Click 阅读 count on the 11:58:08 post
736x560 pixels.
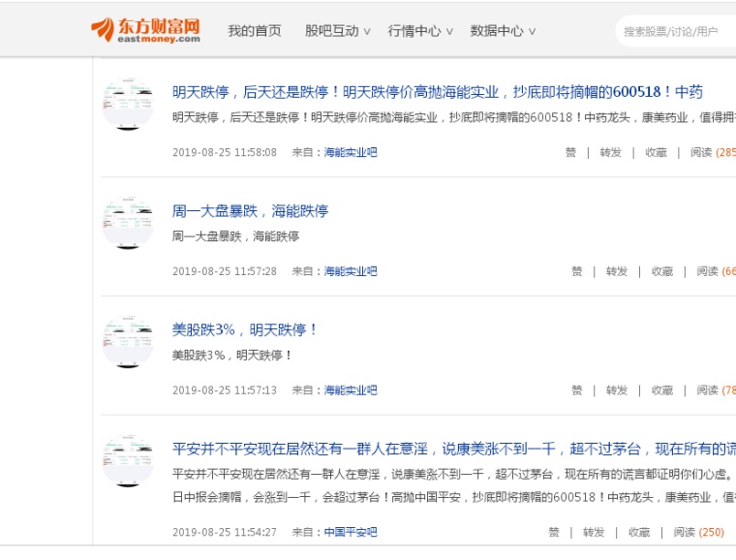click(713, 152)
